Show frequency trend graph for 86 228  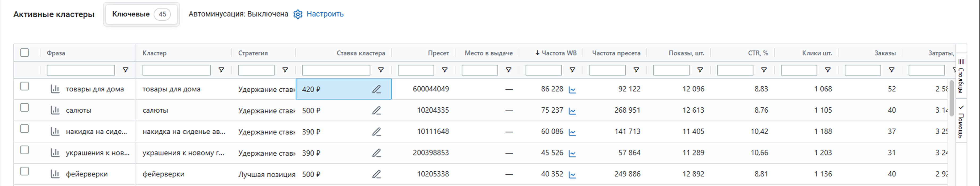(x=572, y=90)
